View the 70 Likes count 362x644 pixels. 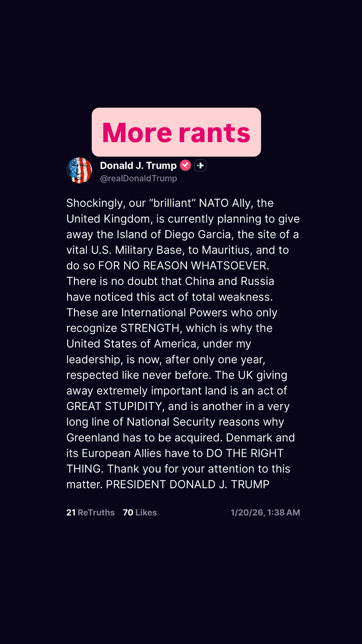click(140, 512)
